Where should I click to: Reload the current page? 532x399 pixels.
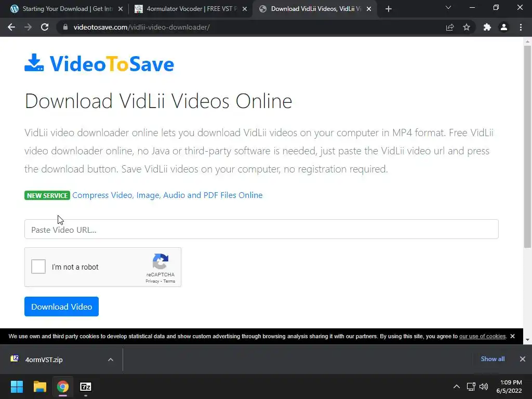click(x=45, y=27)
